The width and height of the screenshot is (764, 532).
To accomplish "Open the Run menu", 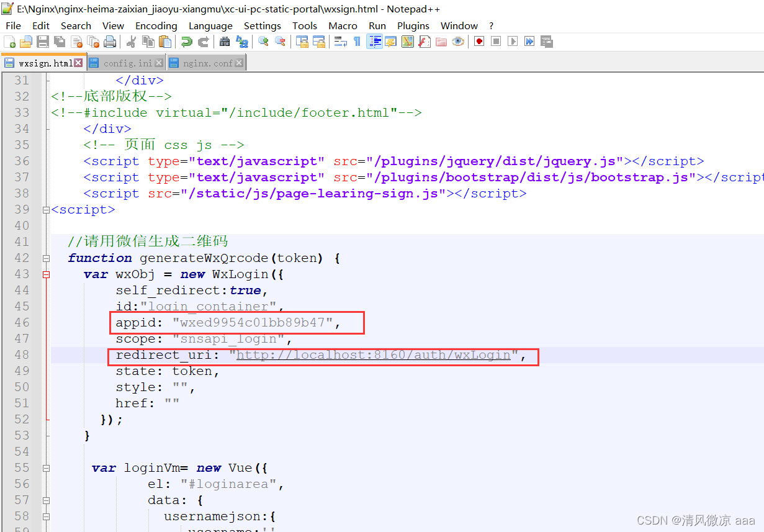I will 377,25.
